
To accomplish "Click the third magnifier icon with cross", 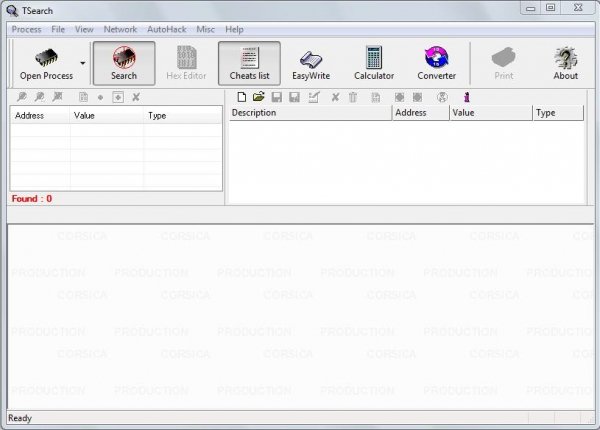I will coord(57,97).
